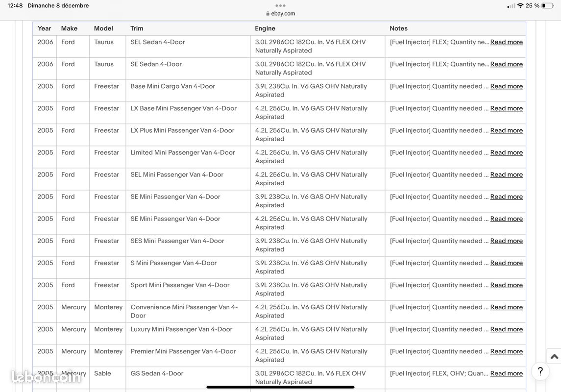
Task: Click the "Premier Mini Passenger Van 4-Door" cell
Action: coord(188,356)
